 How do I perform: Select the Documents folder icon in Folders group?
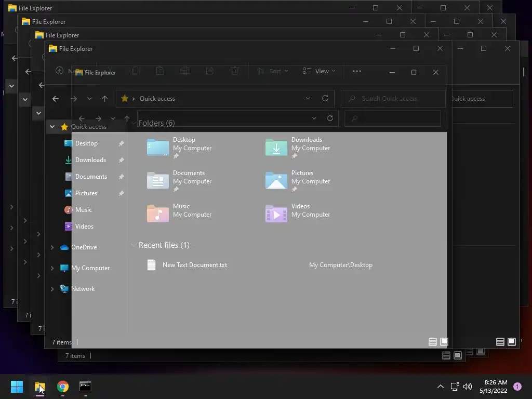click(158, 180)
